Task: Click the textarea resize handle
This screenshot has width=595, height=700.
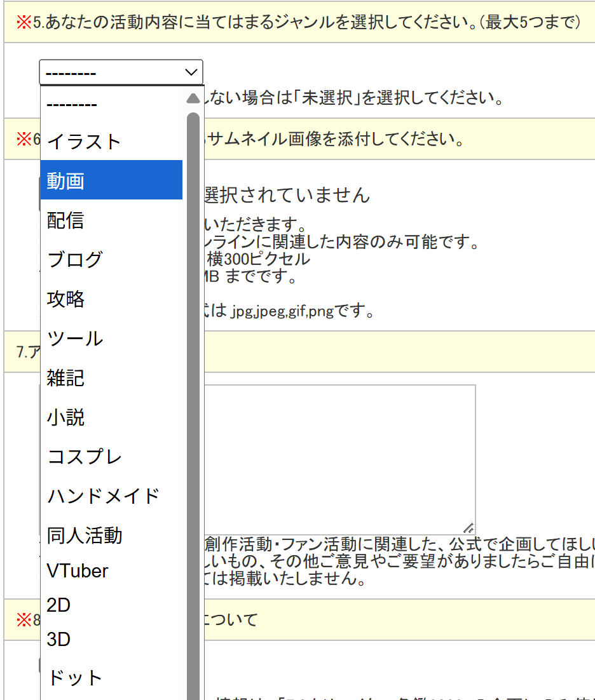Action: pos(468,528)
